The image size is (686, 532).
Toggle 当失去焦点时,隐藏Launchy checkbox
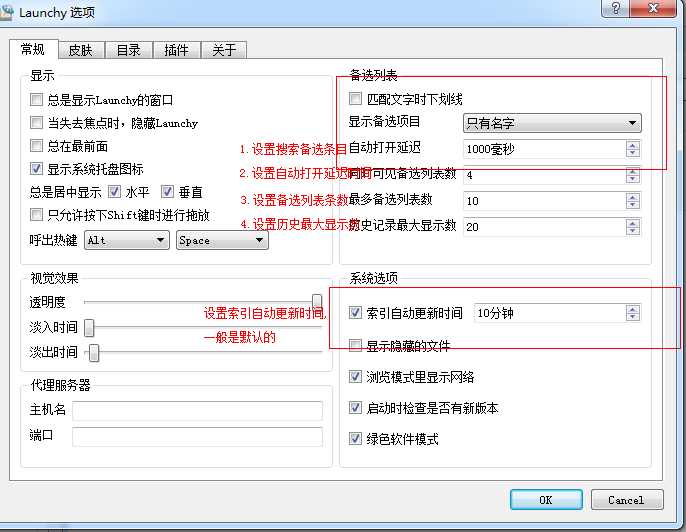[36, 122]
